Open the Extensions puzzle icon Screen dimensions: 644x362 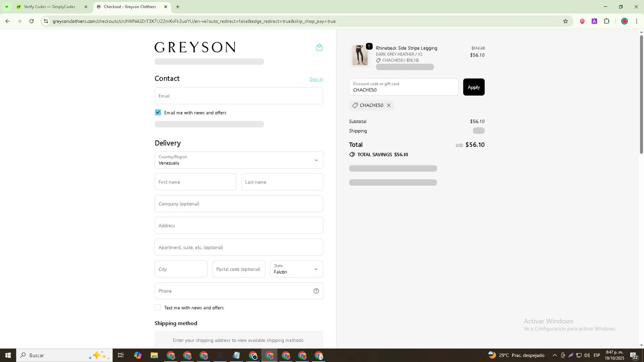tap(607, 21)
